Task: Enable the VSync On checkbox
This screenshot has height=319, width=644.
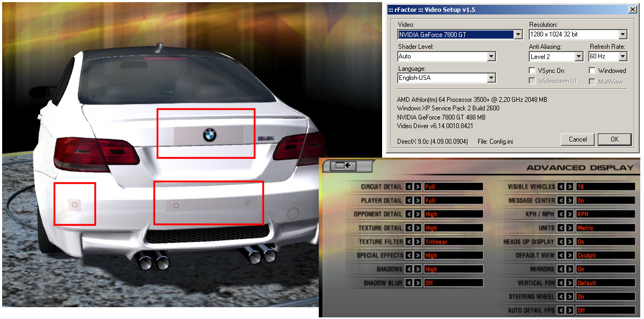Action: point(532,71)
